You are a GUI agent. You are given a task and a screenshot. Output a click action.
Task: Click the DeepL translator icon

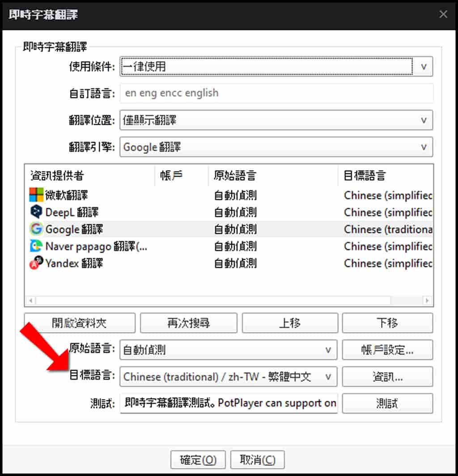tap(36, 212)
